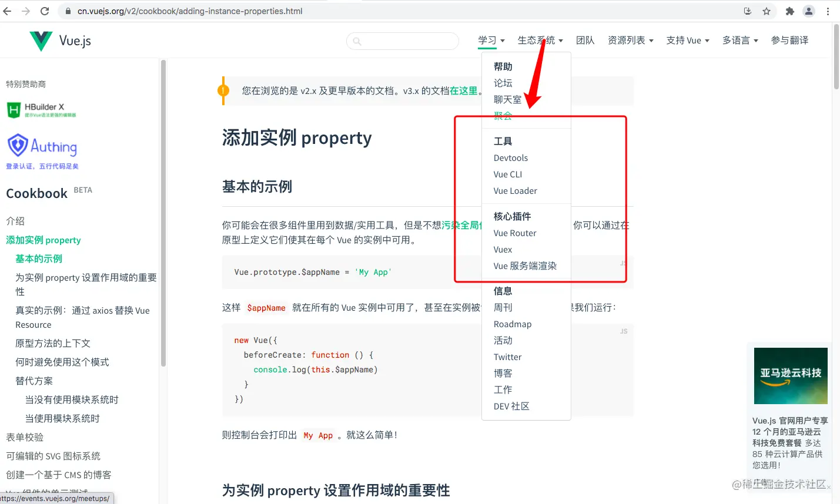Jump to sidebar section 替代方案
Image resolution: width=840 pixels, height=504 pixels.
[34, 381]
